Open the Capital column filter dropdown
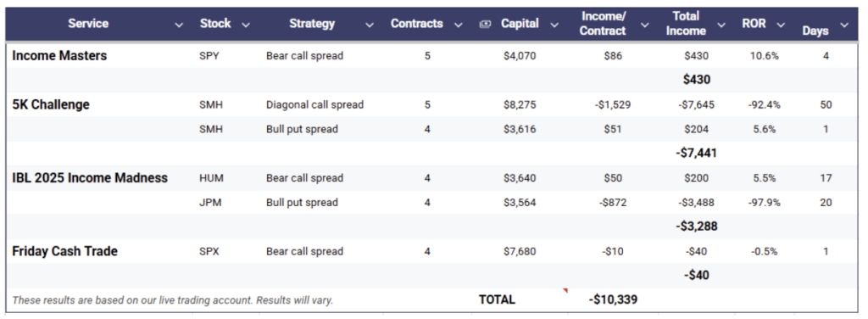The image size is (868, 319). pos(554,25)
